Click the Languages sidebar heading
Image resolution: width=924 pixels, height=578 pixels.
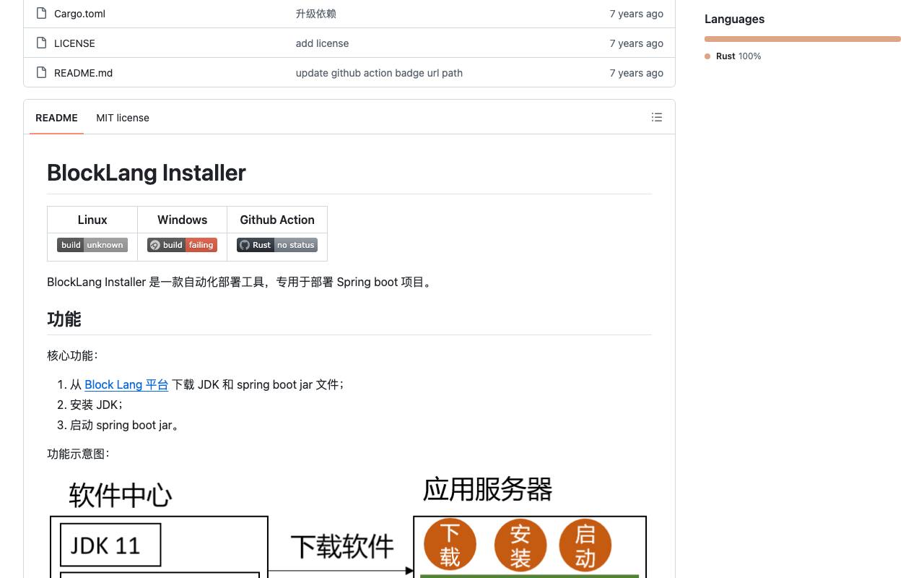(x=734, y=19)
